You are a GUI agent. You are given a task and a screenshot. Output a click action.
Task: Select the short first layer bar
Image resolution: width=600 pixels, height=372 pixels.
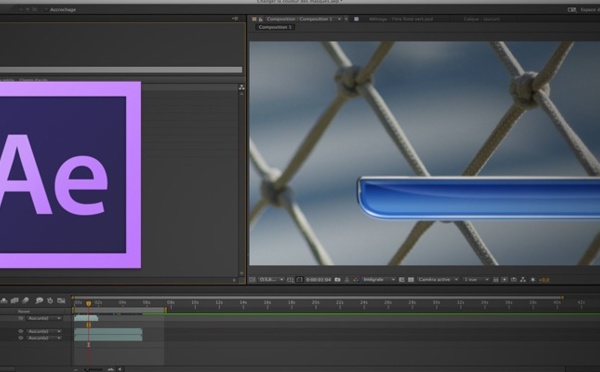tap(86, 318)
